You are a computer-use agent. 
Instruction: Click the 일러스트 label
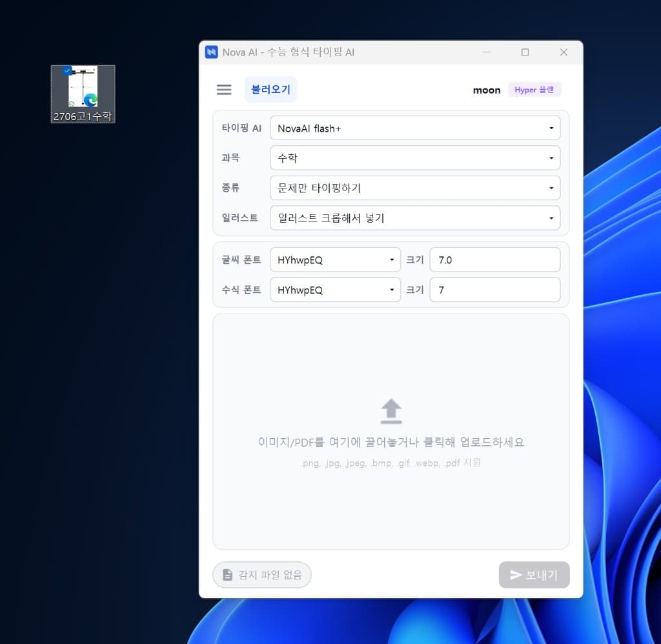[x=239, y=218]
